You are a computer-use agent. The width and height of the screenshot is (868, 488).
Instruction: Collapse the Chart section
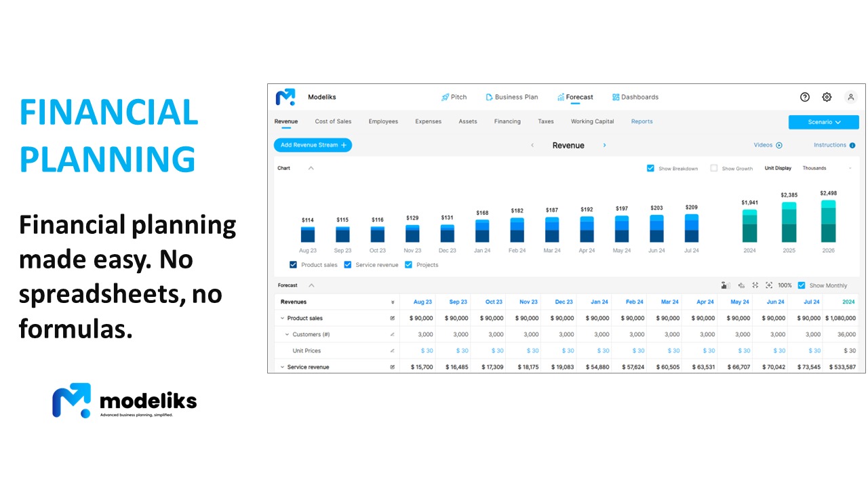(311, 168)
